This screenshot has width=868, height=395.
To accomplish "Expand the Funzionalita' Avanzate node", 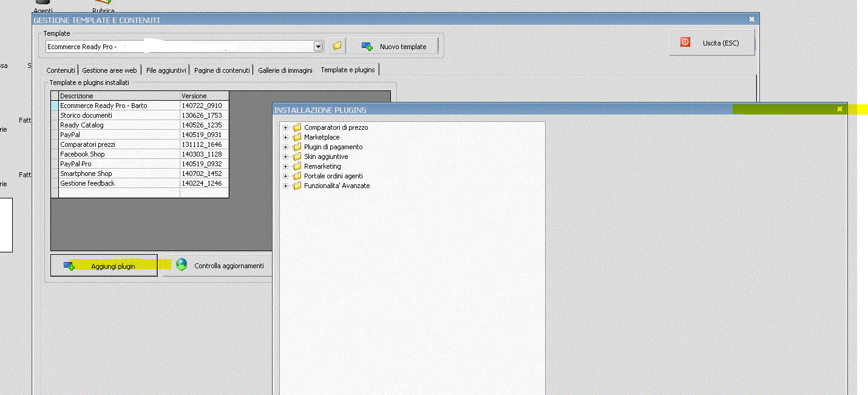I will point(286,186).
